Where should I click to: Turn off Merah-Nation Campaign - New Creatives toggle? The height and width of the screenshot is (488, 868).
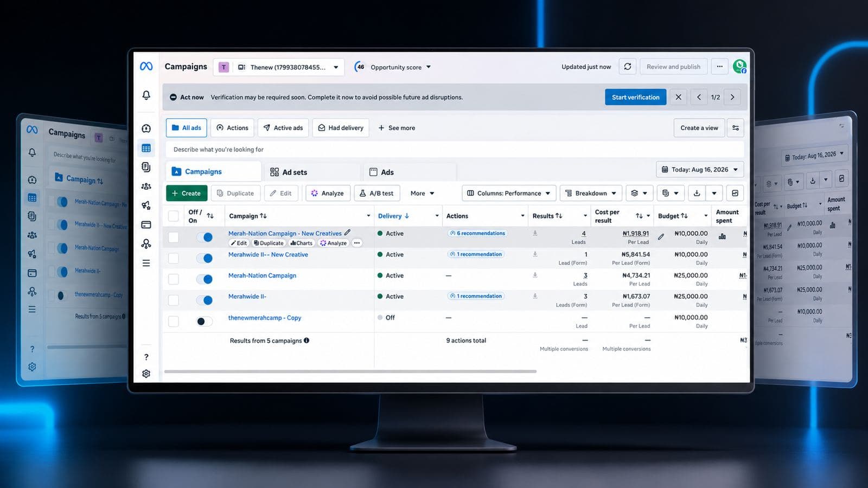click(x=205, y=237)
